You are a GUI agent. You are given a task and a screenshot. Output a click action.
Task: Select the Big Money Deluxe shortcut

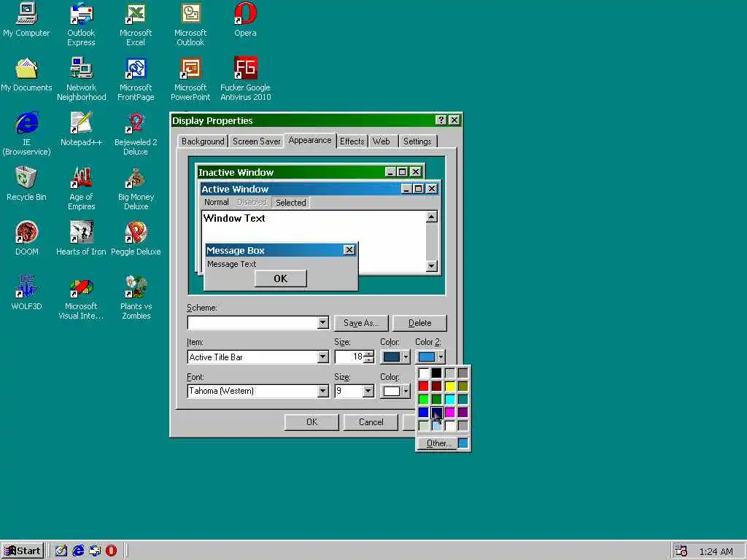[135, 188]
